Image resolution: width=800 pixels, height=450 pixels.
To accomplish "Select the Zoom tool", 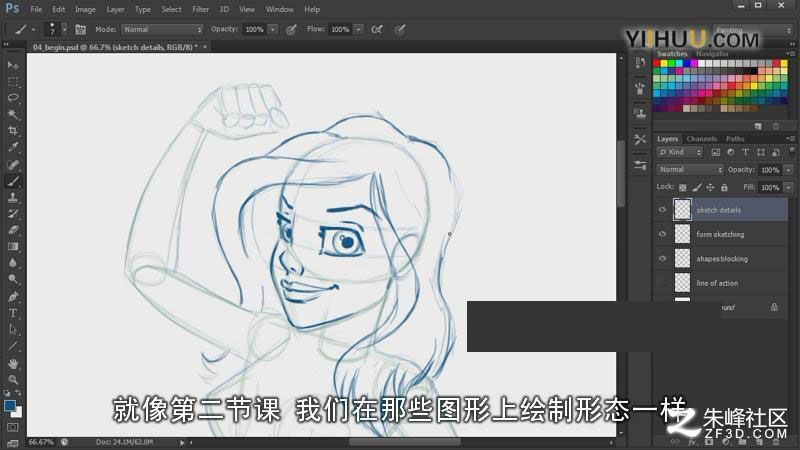I will click(13, 379).
